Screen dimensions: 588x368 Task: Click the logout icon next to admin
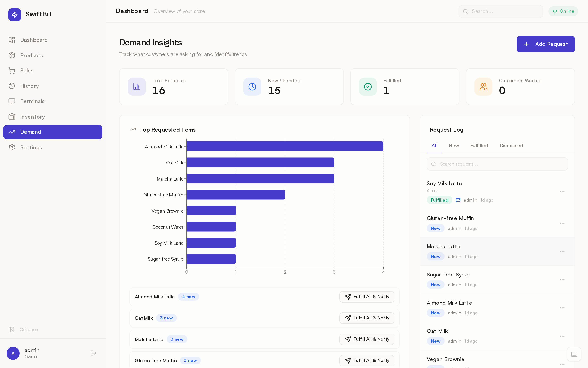click(x=94, y=353)
